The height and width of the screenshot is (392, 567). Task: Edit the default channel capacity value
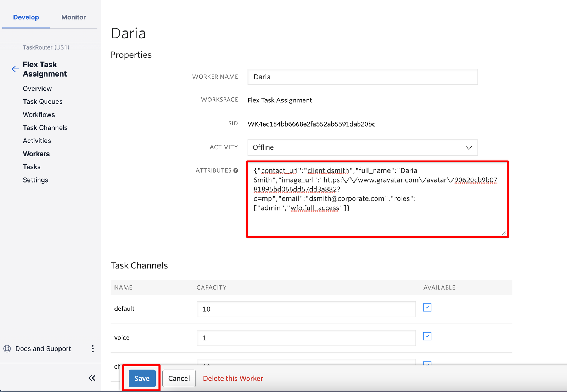[x=306, y=309]
